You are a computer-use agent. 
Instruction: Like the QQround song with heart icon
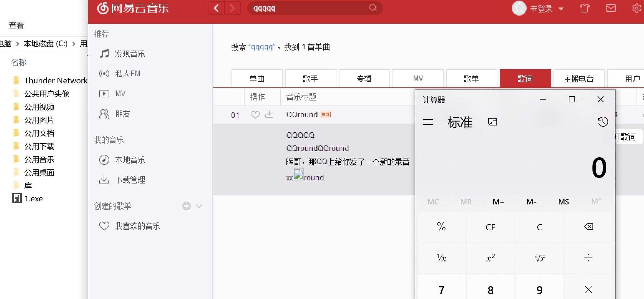(255, 115)
